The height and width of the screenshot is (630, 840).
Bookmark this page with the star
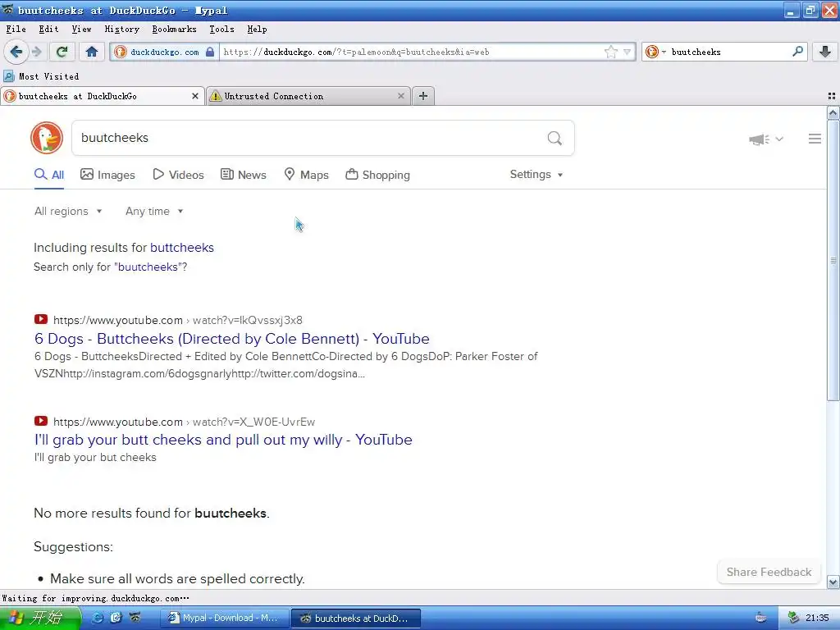(610, 52)
